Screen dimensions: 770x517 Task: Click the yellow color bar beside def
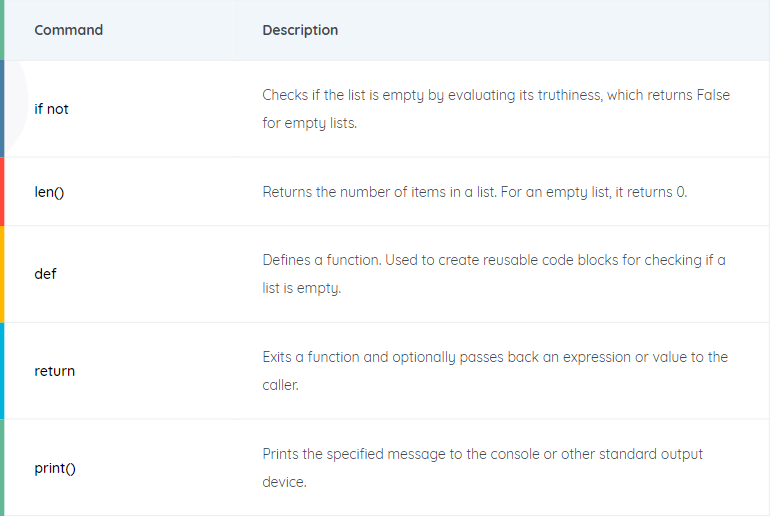2,274
